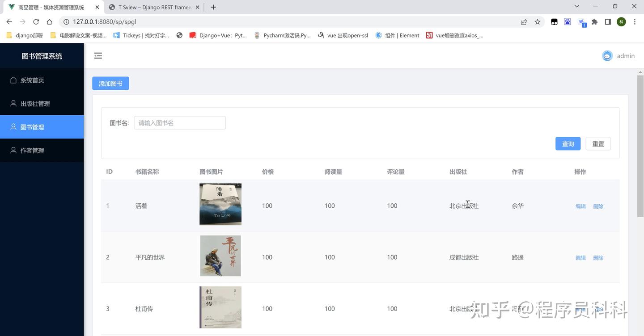
Task: Click the hamburger menu icon to collapse sidebar
Action: pyautogui.click(x=98, y=55)
